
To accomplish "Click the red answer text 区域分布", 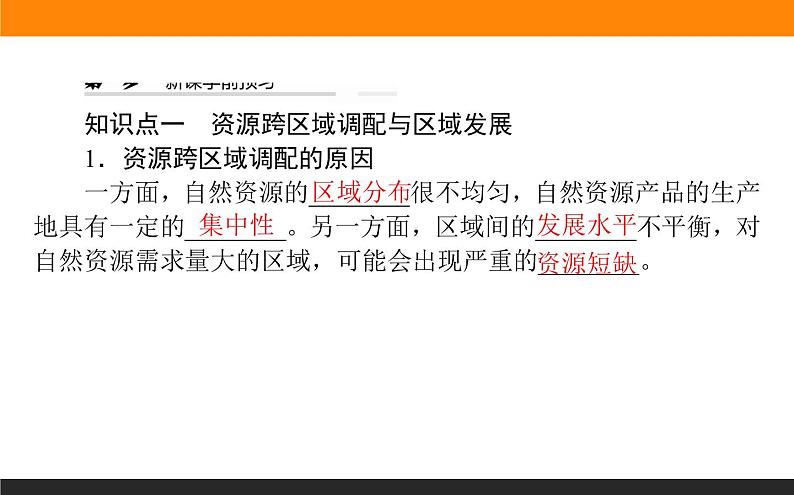I will [x=360, y=192].
